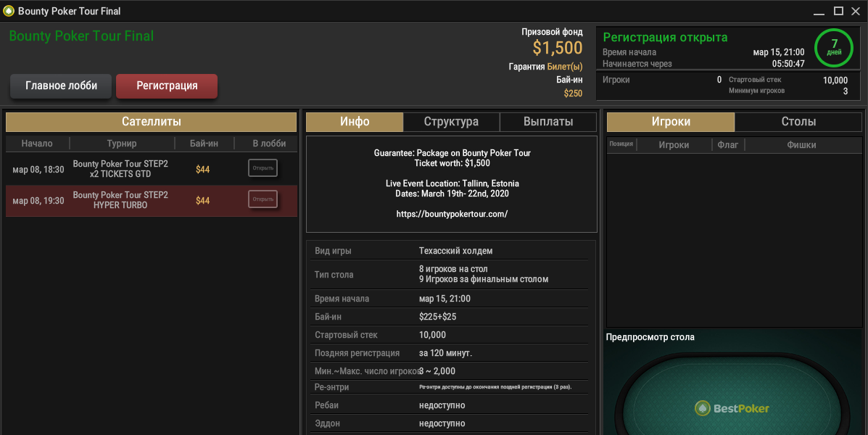
Task: Sort satellites by Начало column
Action: coord(37,144)
